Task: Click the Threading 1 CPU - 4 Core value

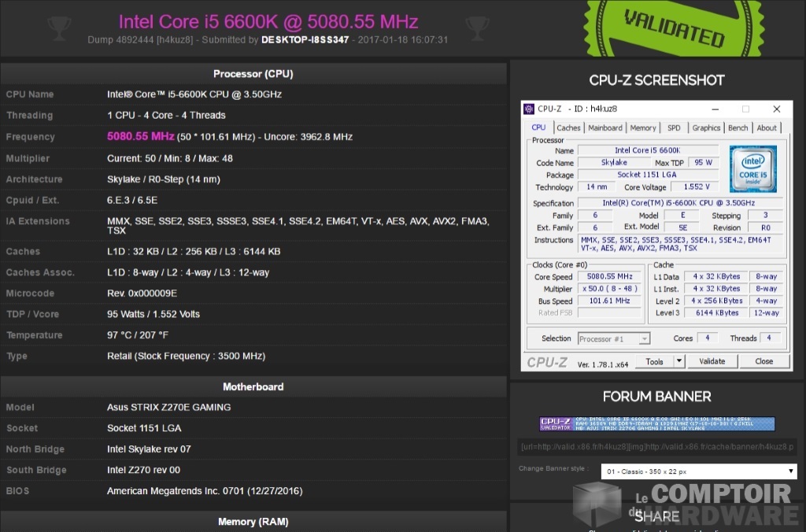Action: pyautogui.click(x=166, y=115)
